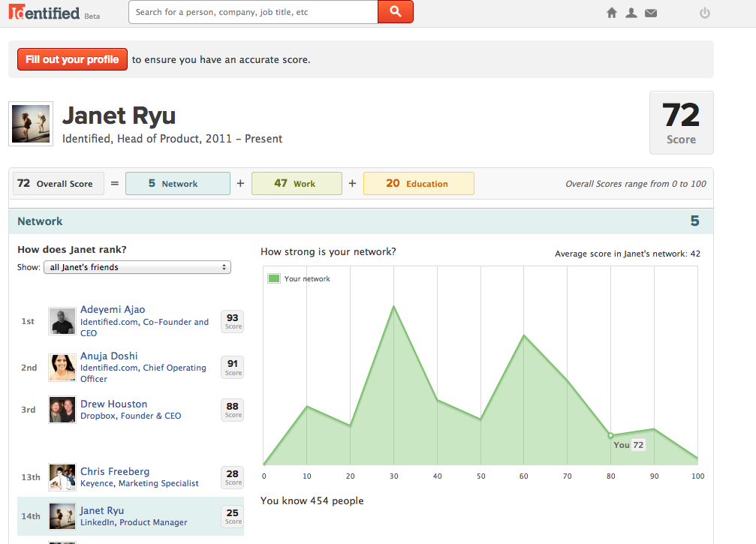Select the Education score tab

tap(418, 184)
